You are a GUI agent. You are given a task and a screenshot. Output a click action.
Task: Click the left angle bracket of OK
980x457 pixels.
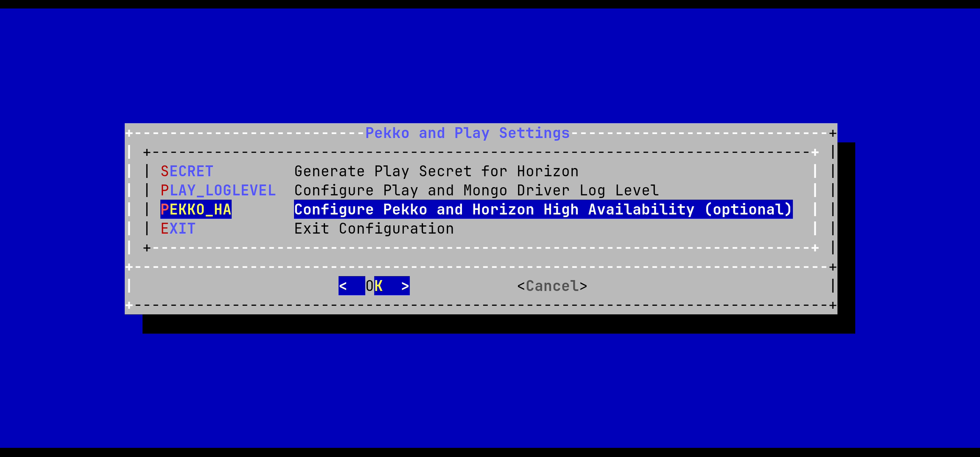coord(344,286)
